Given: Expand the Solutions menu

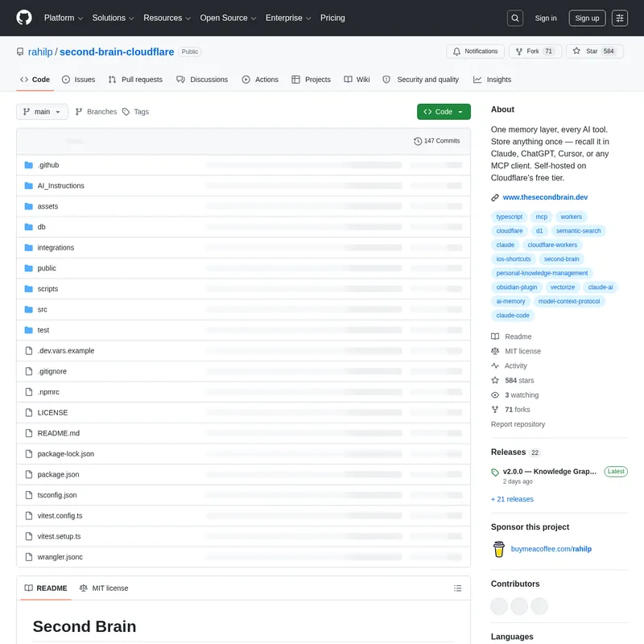Looking at the screenshot, I should tap(113, 18).
